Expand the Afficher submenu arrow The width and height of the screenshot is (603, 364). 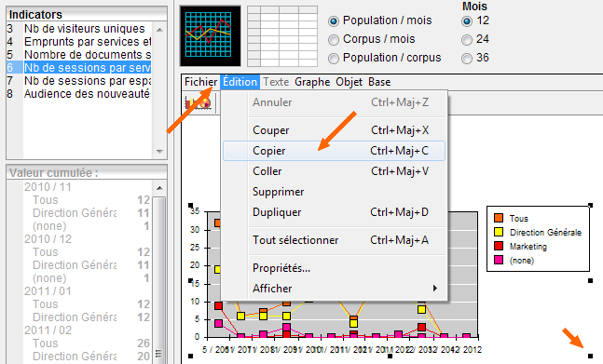point(435,288)
